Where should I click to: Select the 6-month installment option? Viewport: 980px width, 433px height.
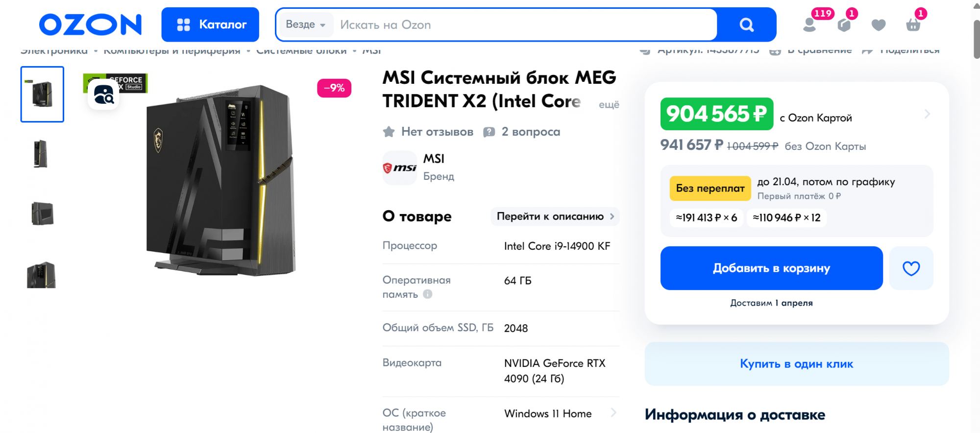(706, 218)
